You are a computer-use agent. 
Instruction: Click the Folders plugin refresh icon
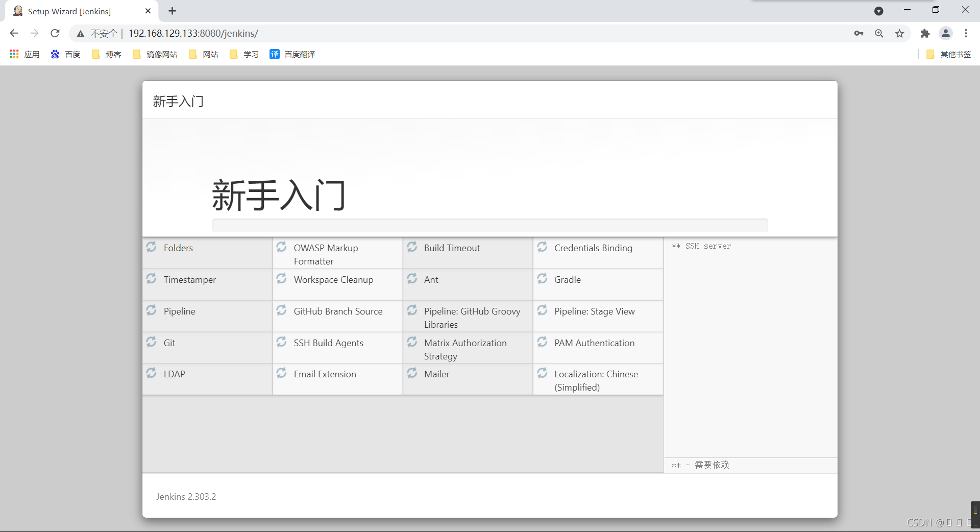coord(152,247)
